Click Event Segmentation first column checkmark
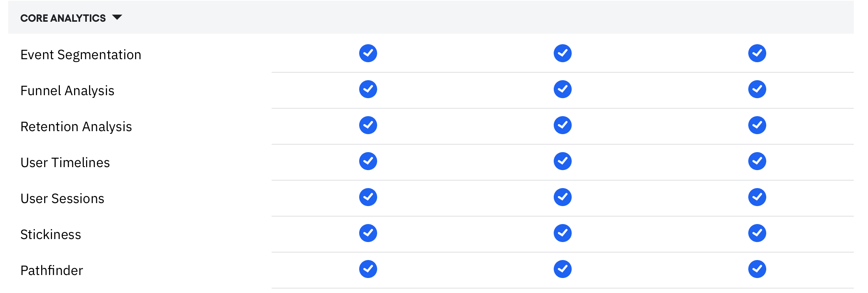 368,53
